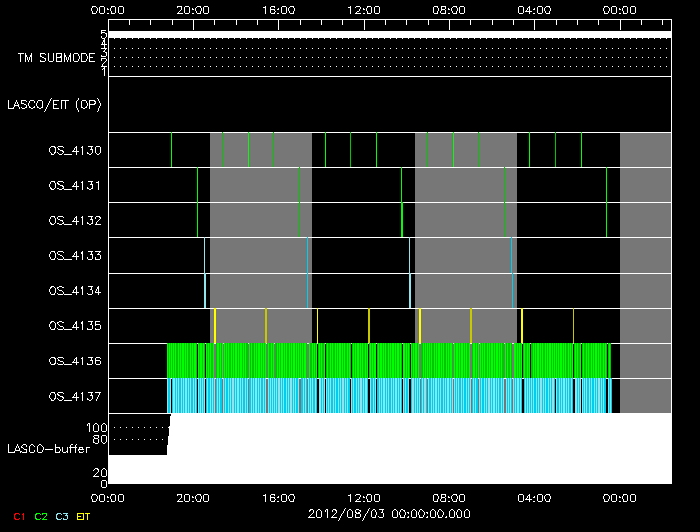Click the cyan OS_4137 observation band
Image resolution: width=700 pixels, height=532 pixels.
[x=389, y=396]
